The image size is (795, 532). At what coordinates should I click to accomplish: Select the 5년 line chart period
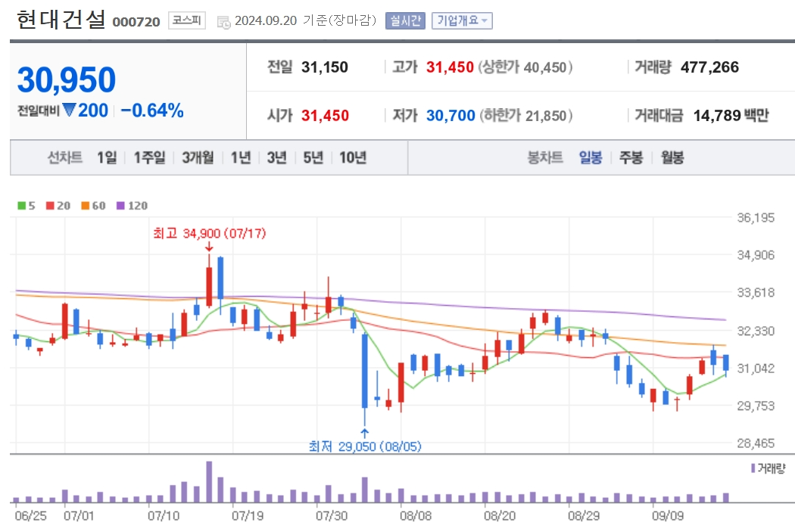coord(313,157)
